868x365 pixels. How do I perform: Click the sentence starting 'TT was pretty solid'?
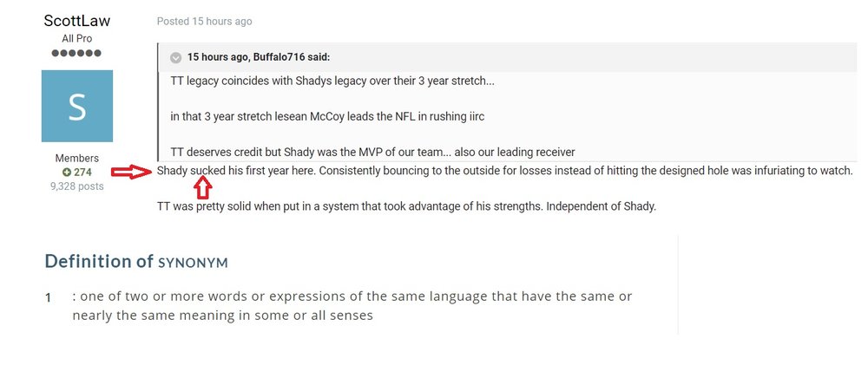tap(406, 207)
